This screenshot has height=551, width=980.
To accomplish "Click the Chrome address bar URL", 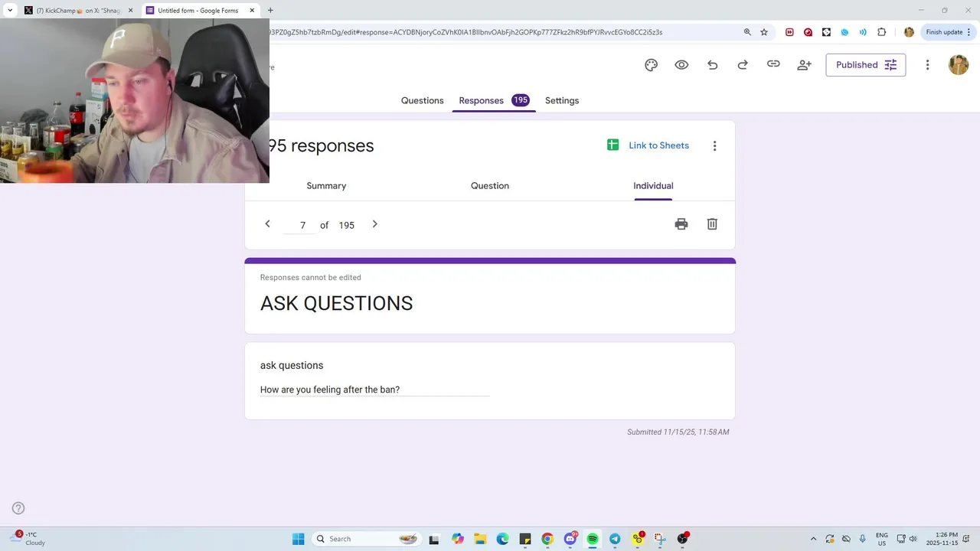I will [465, 32].
